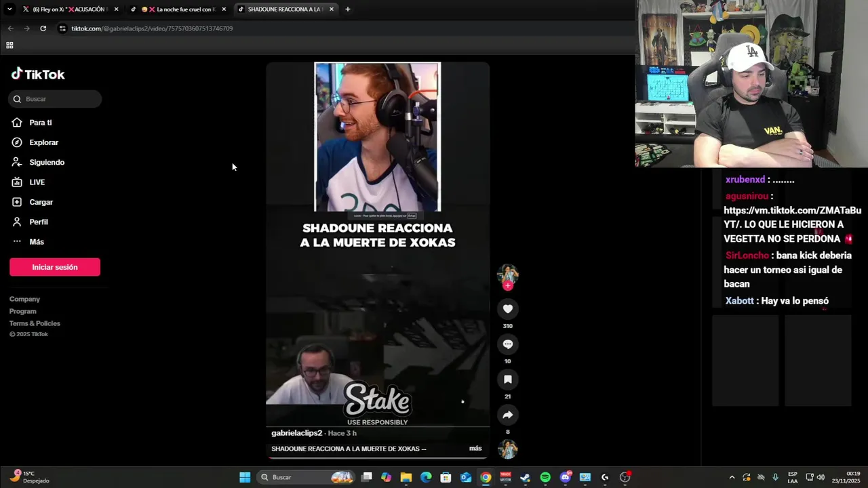Click the Xabott username in chat

point(739,301)
